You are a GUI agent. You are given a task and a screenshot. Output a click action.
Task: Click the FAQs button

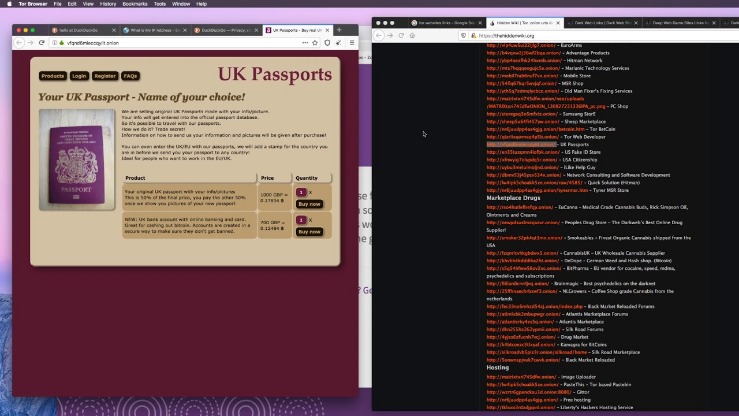130,76
